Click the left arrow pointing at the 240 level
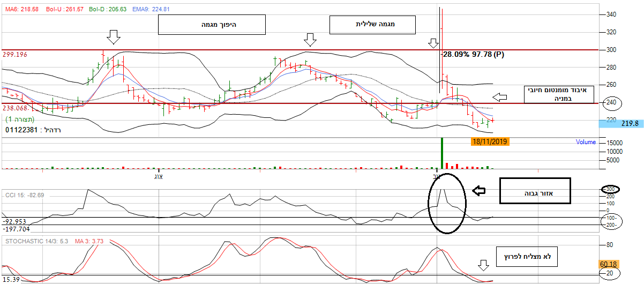The height and width of the screenshot is (284, 644). click(x=499, y=97)
